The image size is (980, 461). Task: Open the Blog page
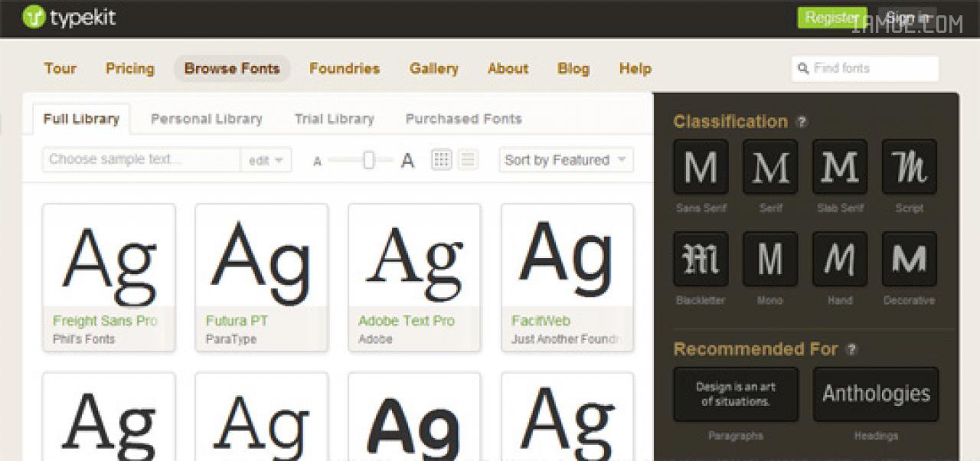tap(573, 69)
